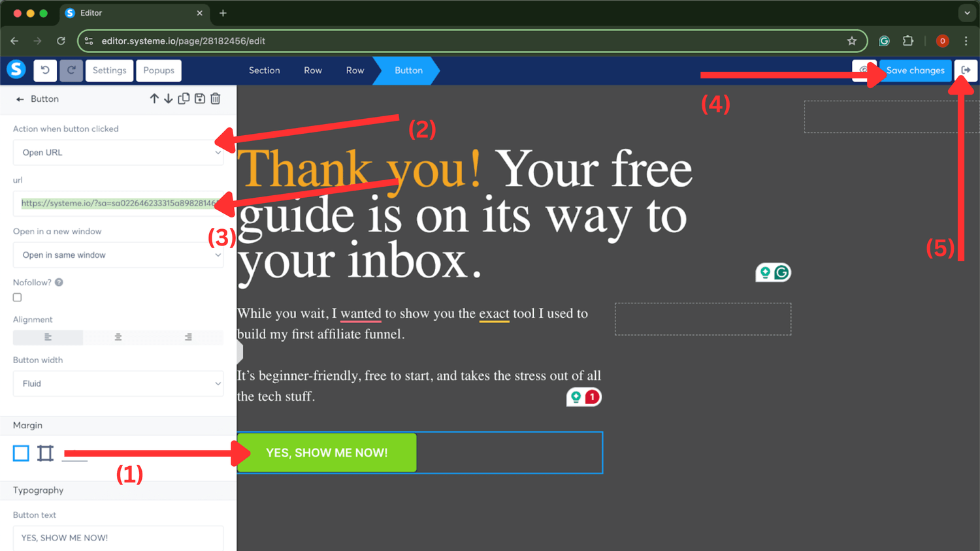Click the url input field
Image resolution: width=980 pixels, height=551 pixels.
(x=118, y=204)
